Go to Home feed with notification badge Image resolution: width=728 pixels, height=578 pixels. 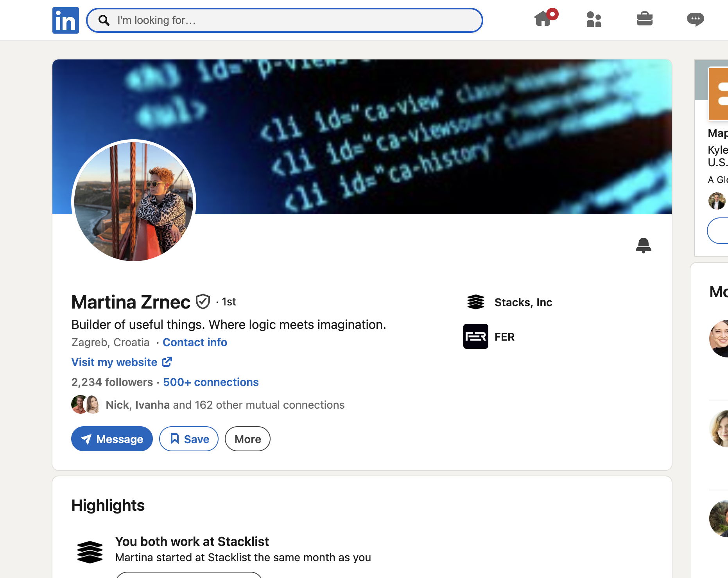click(545, 18)
